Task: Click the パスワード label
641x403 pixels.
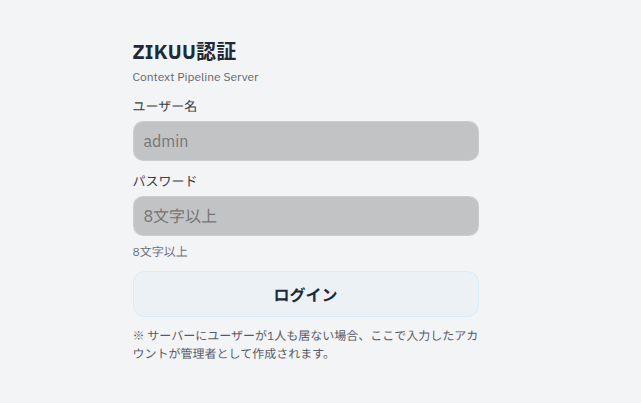Action: [165, 181]
